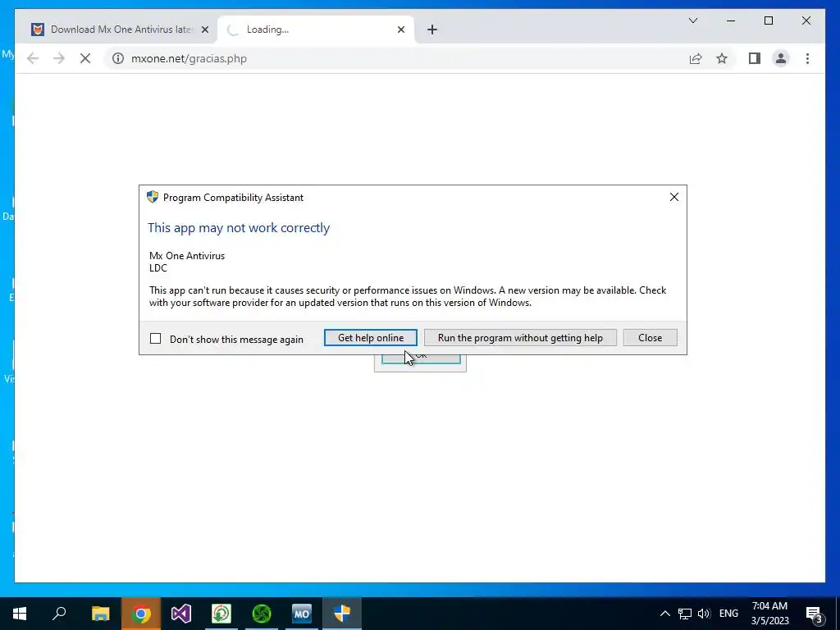Screen dimensions: 840x630
Task: Select the shield Compatibility Assistant taskbar icon
Action: coord(342,614)
